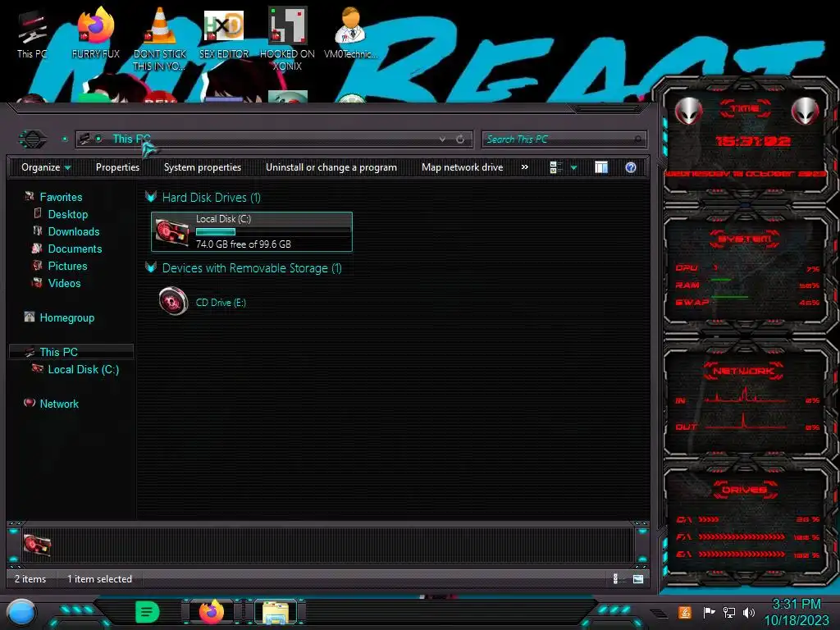Click the Local Disk (C:) capacity bar
Viewport: 840px width, 630px height.
(272, 232)
